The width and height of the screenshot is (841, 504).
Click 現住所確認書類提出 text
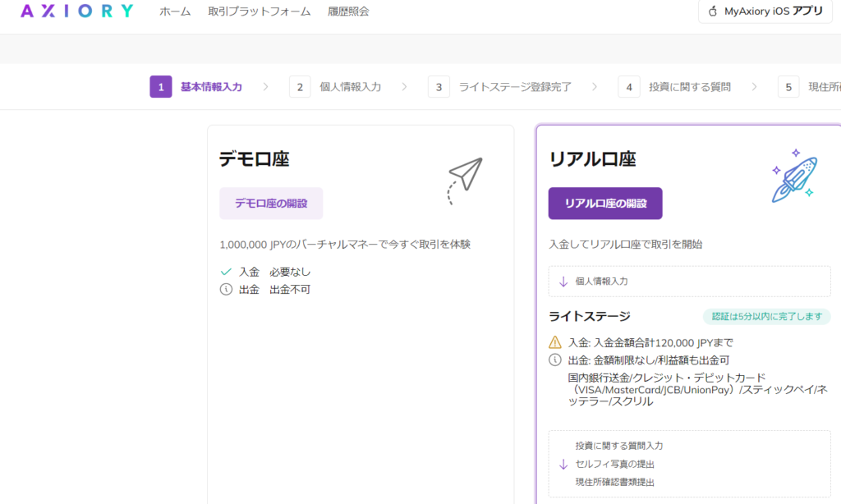pos(614,482)
